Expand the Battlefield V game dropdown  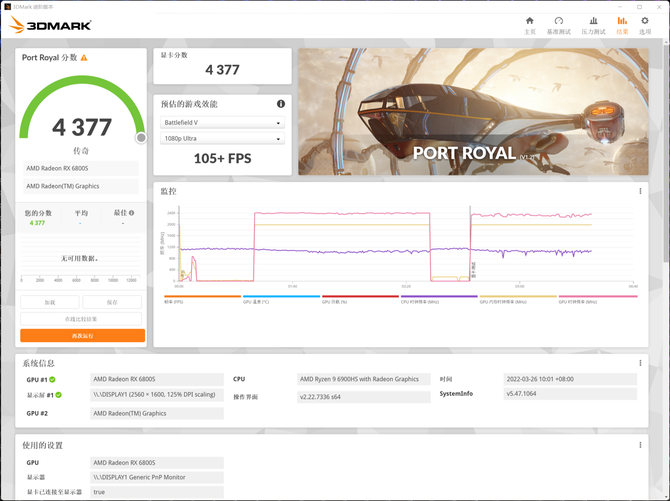tap(222, 123)
